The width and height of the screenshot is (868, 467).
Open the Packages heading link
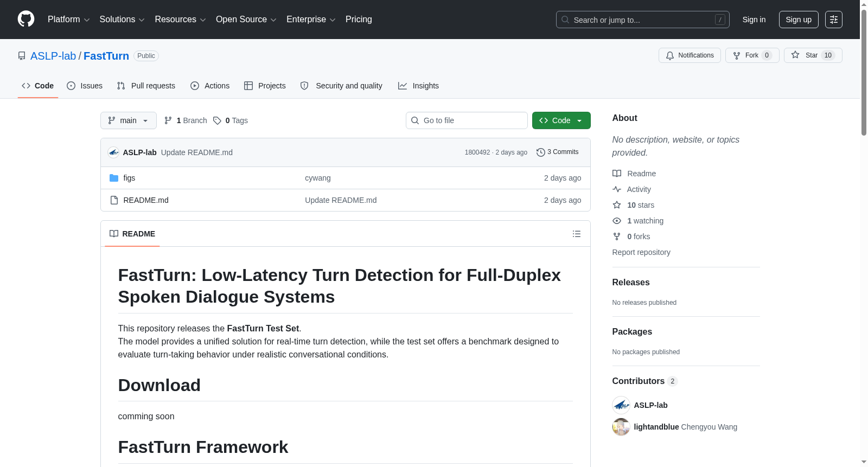[632, 331]
